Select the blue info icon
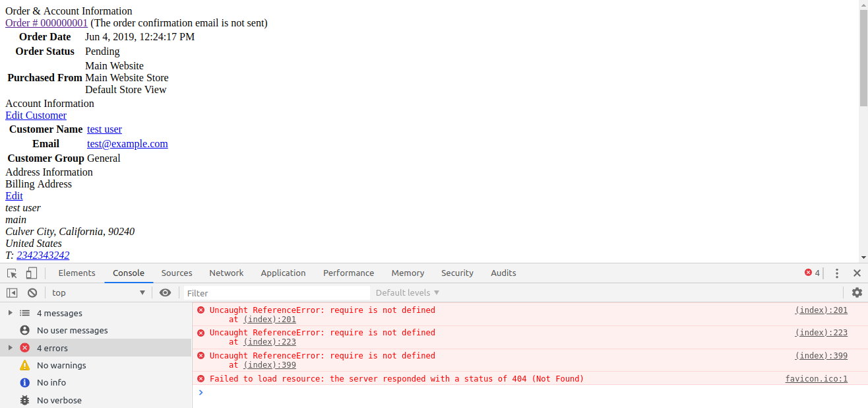 24,383
